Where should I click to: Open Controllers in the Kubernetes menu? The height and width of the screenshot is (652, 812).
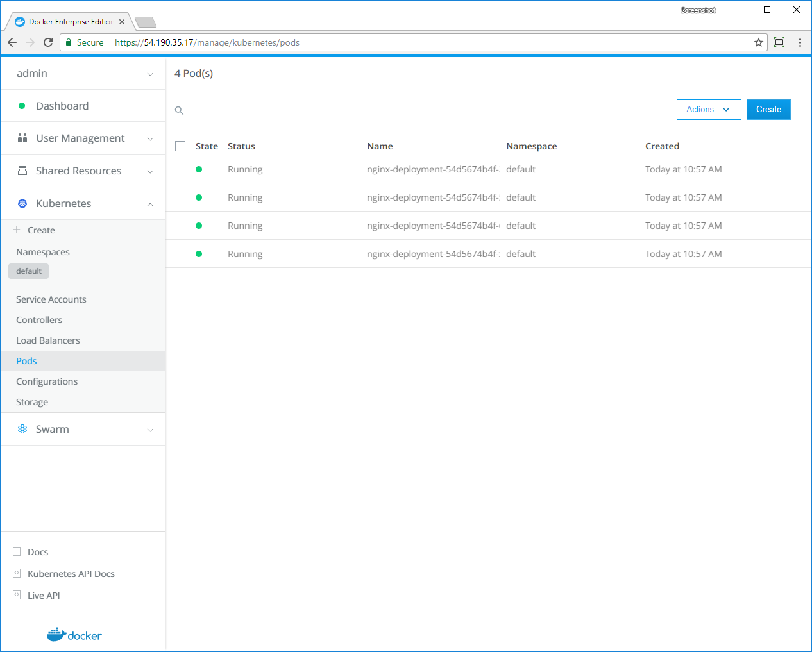39,320
